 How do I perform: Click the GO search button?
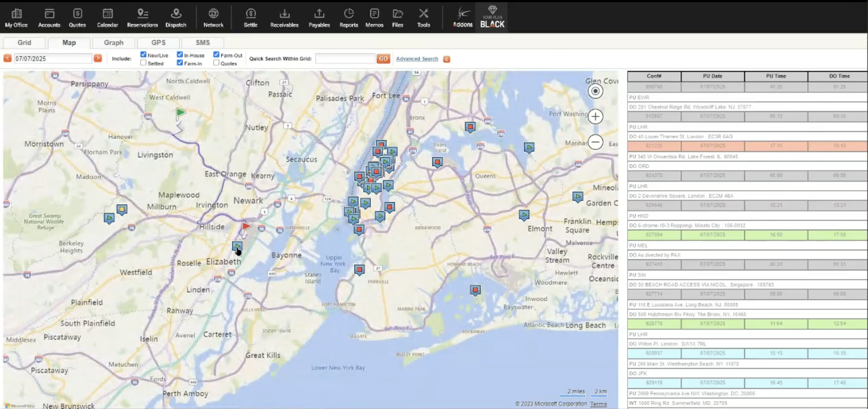point(383,58)
